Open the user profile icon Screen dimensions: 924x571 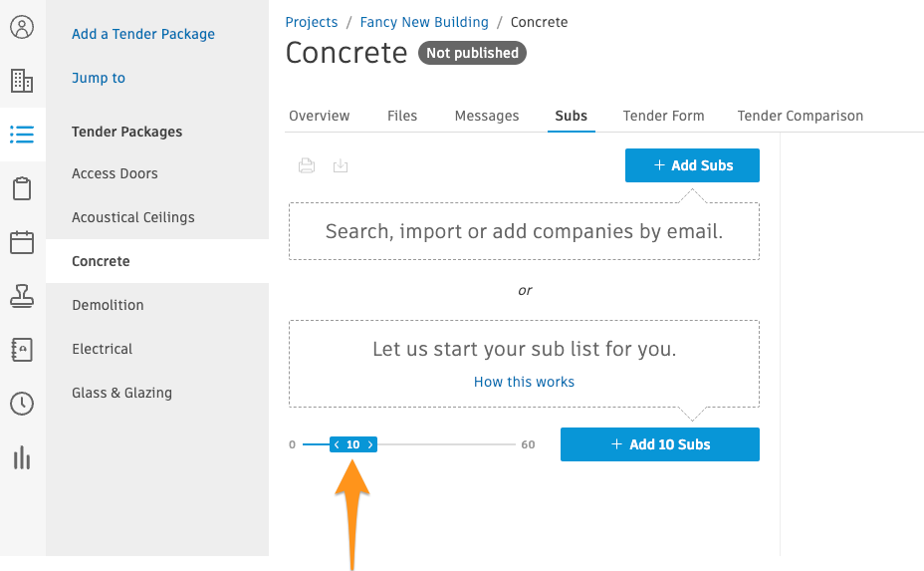(22, 27)
